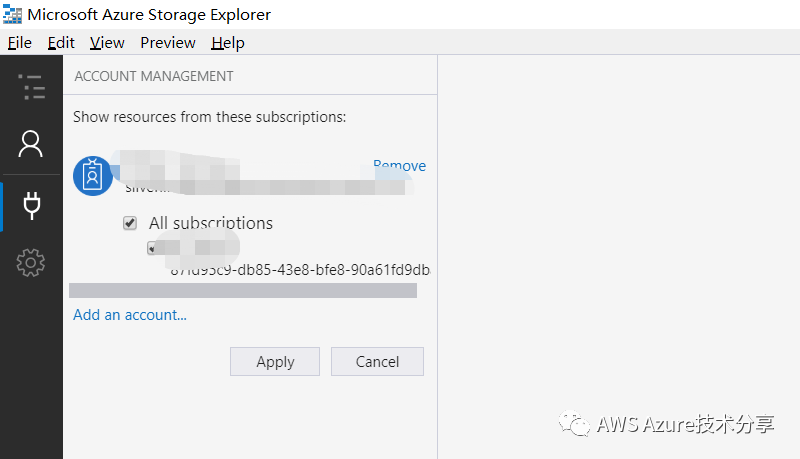Open the View menu

107,43
